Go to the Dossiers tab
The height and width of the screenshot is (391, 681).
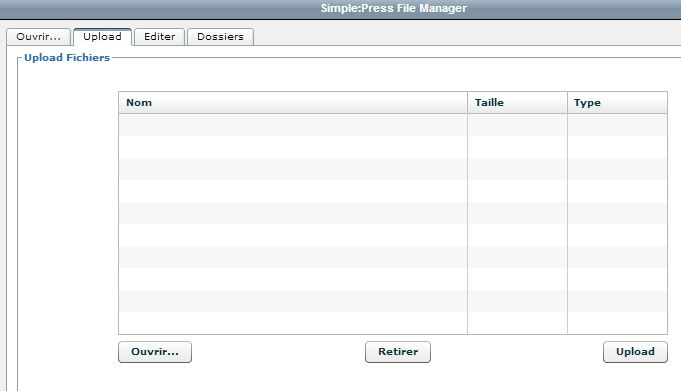pos(220,37)
